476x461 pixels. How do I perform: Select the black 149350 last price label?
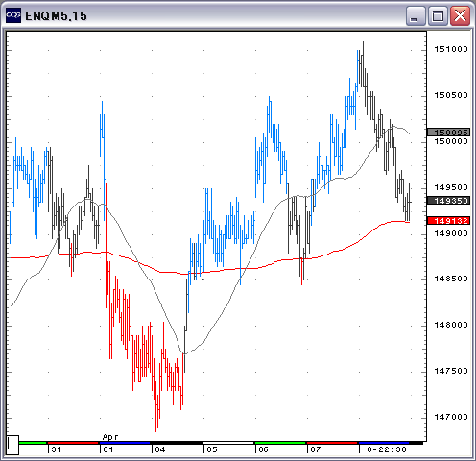(x=449, y=201)
